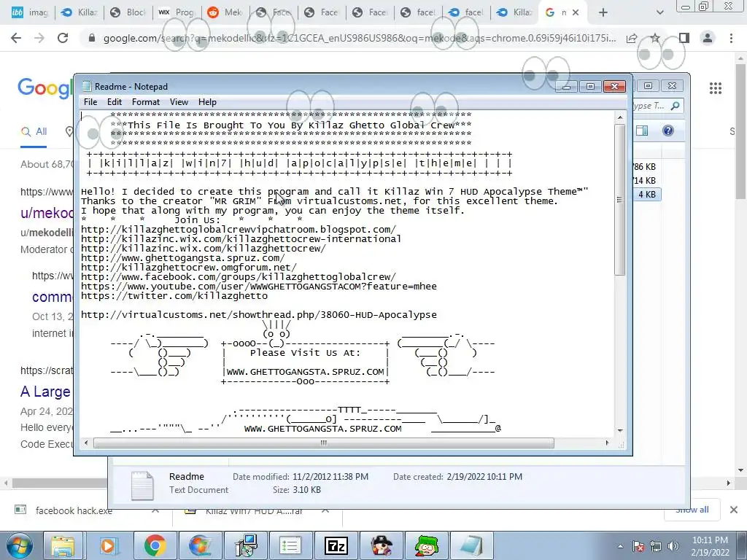Close the active Google tab

[x=576, y=12]
